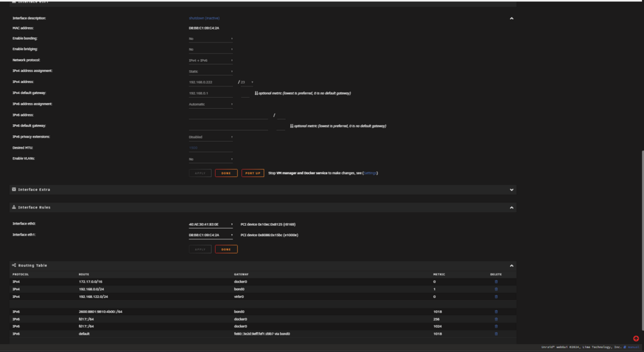
Task: Click the route cell 2600:8801:9810:4b00::/64
Action: 100,312
